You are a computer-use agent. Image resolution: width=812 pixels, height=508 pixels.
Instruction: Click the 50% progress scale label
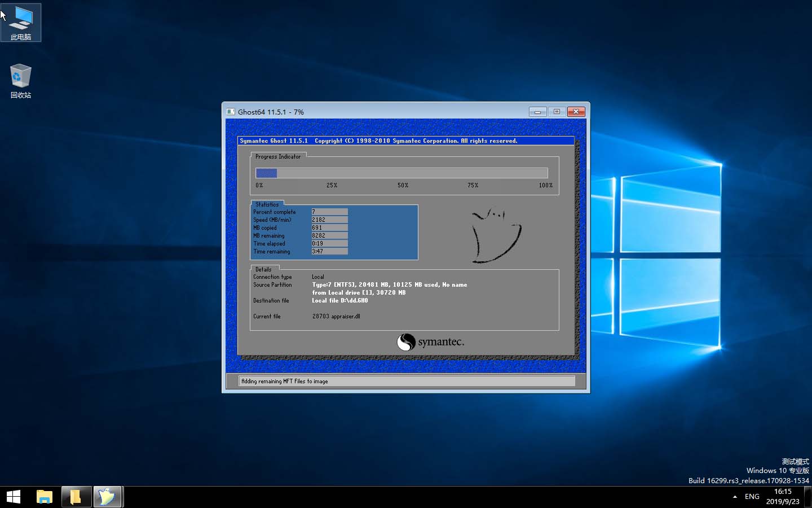(x=403, y=185)
